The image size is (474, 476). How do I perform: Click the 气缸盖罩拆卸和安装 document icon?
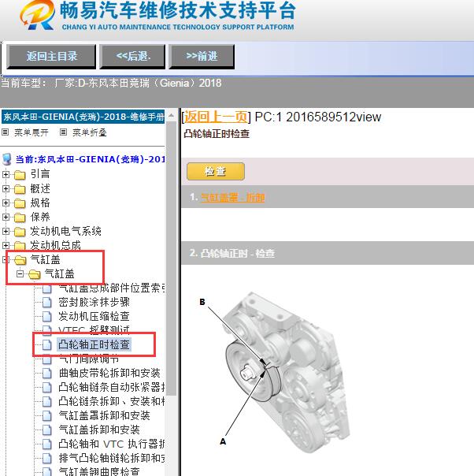click(x=47, y=415)
